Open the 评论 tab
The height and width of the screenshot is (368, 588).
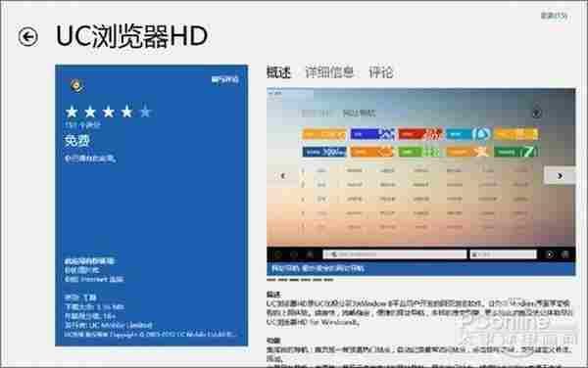[x=380, y=72]
